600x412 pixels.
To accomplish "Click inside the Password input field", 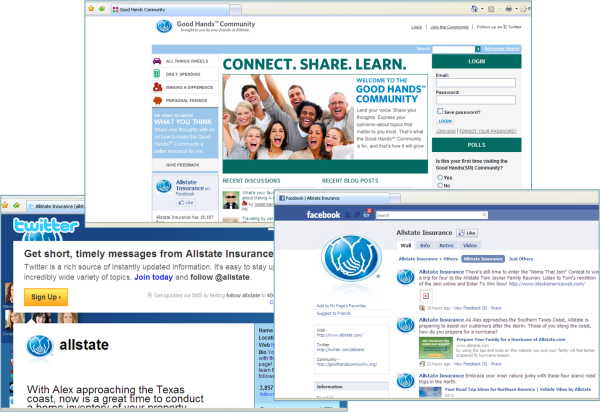I will (x=476, y=100).
